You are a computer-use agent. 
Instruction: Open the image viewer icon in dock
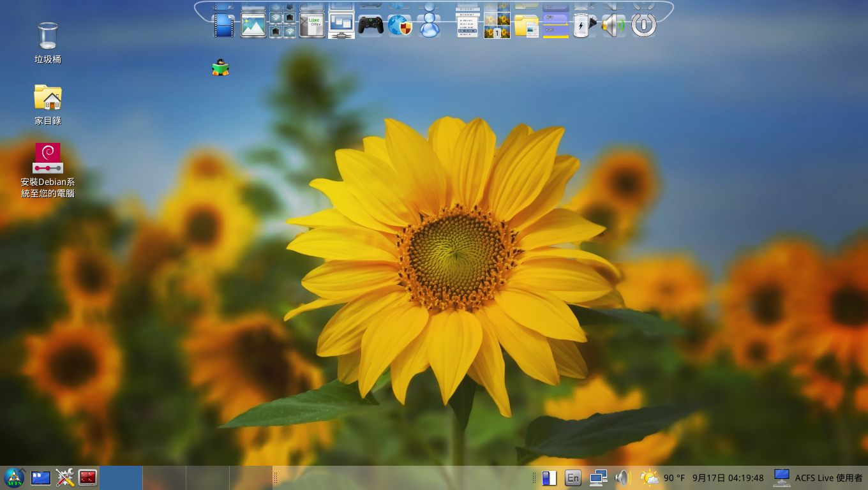[x=253, y=26]
